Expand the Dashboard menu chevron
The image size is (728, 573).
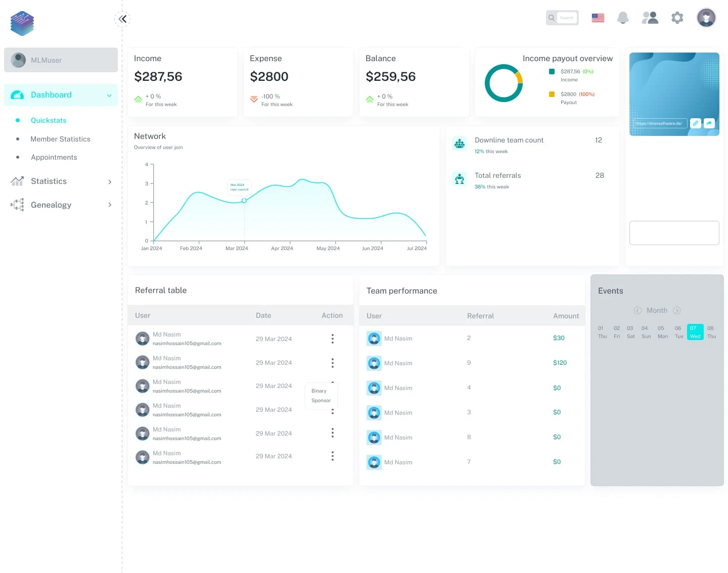[109, 96]
